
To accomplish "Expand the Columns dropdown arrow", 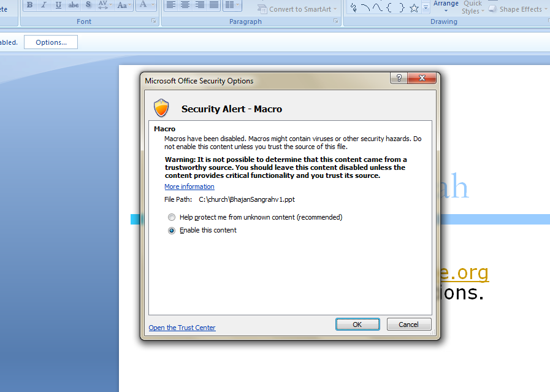I will pos(238,5).
